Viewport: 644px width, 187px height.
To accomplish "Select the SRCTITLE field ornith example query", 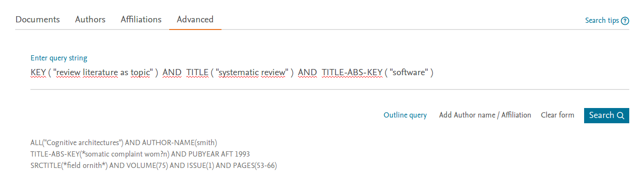I will (x=154, y=166).
